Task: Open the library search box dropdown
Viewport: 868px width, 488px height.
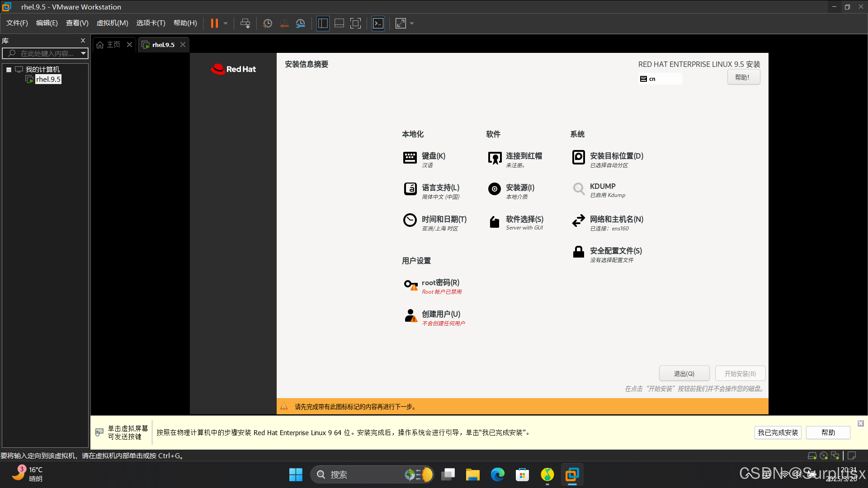Action: pos(83,53)
